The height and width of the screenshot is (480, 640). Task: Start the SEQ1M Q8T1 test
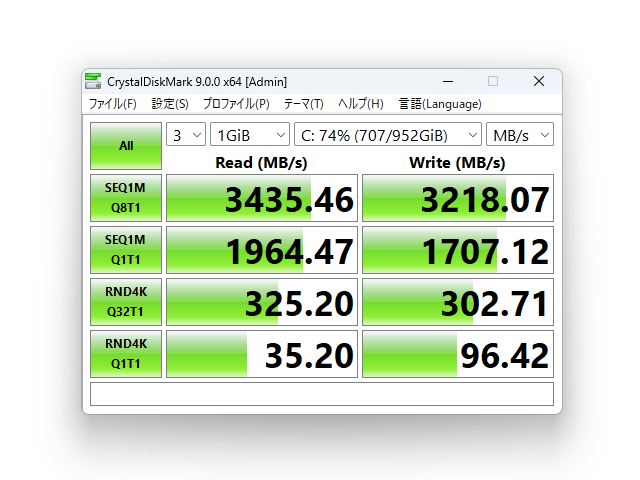pyautogui.click(x=126, y=198)
